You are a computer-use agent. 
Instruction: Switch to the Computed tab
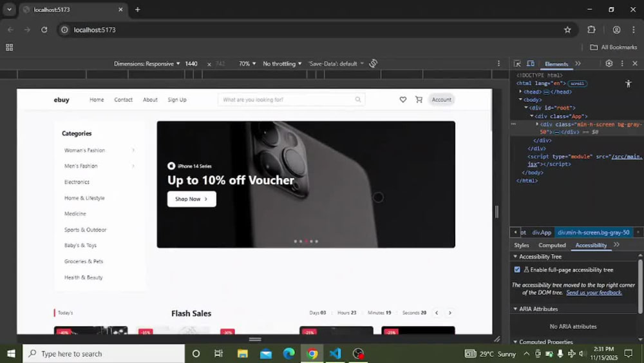pyautogui.click(x=552, y=245)
